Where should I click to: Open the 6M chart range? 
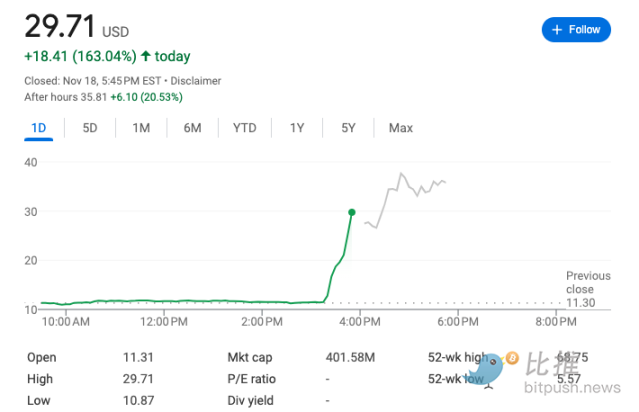pos(192,128)
